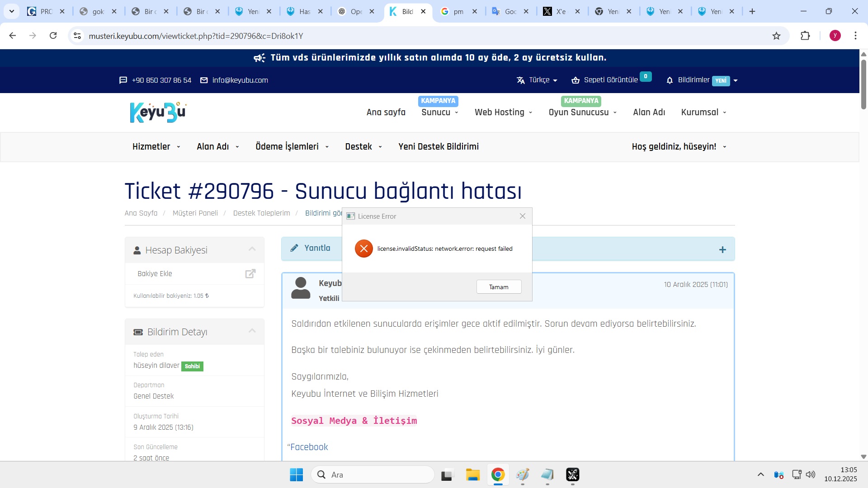The width and height of the screenshot is (868, 488).
Task: Click the Keyubu logo
Action: click(x=158, y=112)
